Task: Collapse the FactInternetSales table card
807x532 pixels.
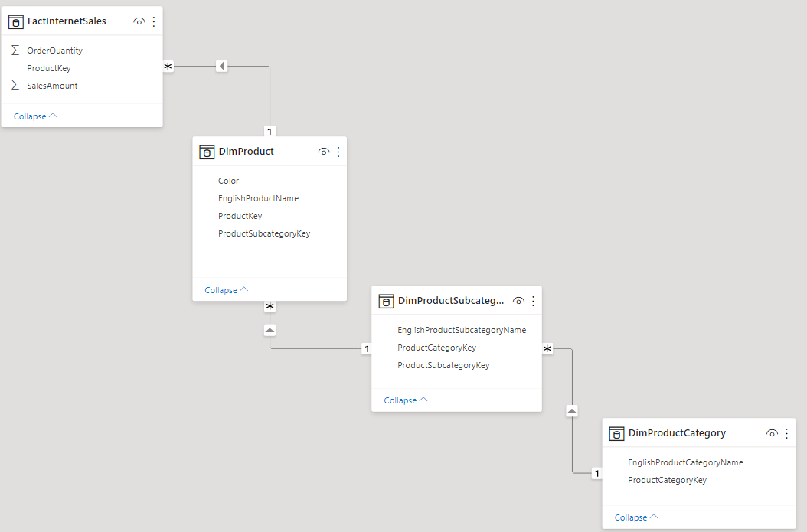Action: pos(35,116)
